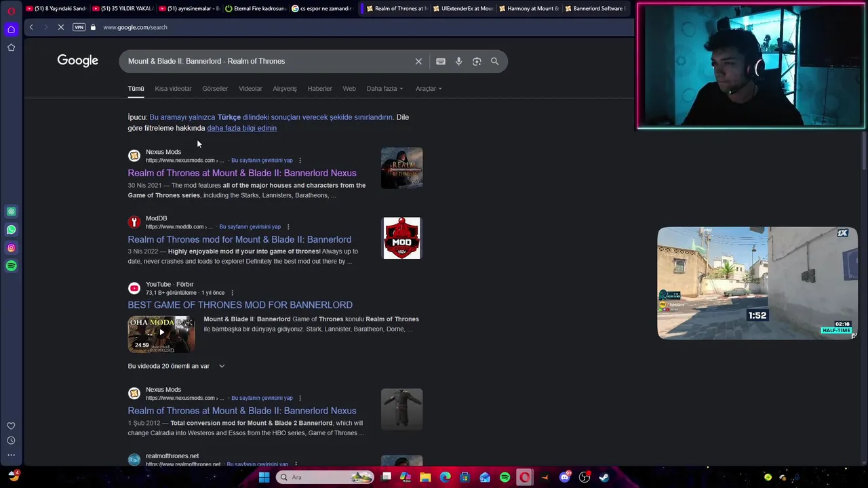Start voice search with microphone icon
This screenshot has width=868, height=488.
(x=459, y=62)
